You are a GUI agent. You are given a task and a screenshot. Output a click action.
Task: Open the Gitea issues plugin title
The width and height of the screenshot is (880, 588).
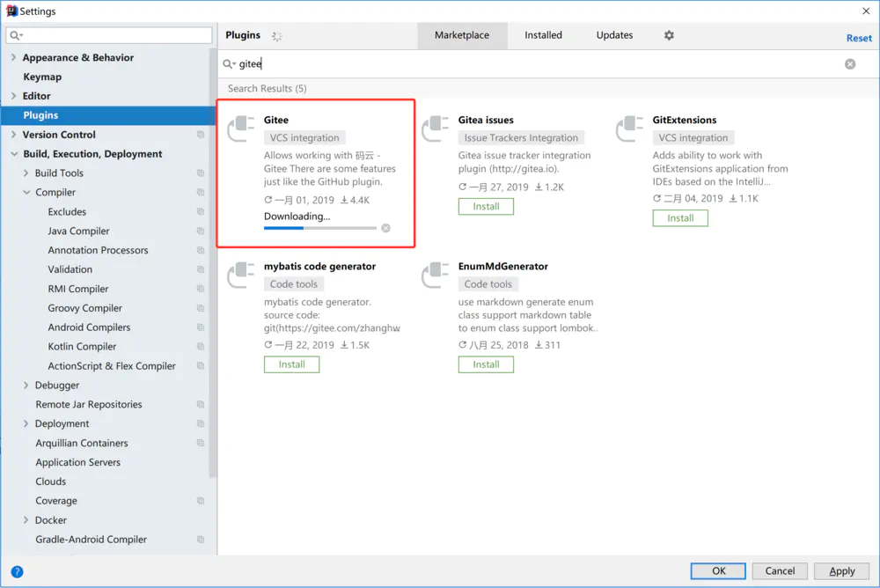coord(486,121)
